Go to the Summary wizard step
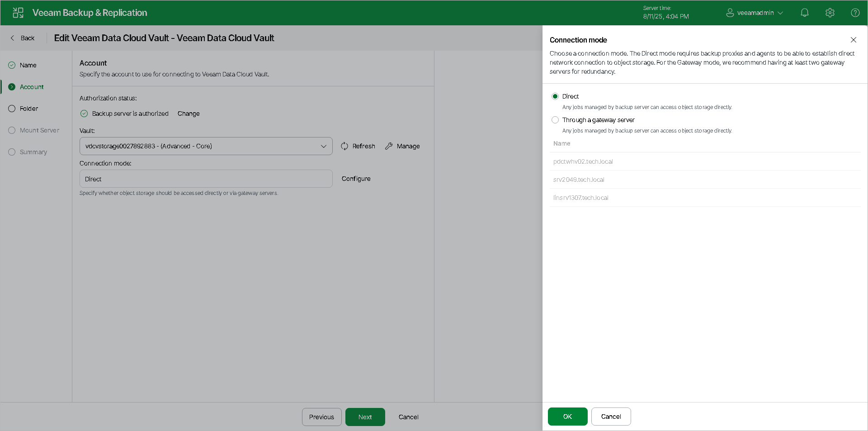Screen dimensions: 868x431 pos(33,152)
